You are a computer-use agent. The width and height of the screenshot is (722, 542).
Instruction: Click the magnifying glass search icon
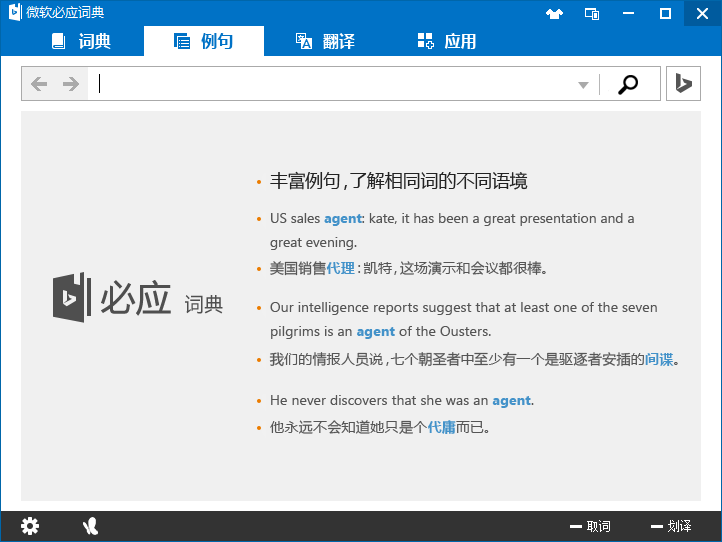pos(628,84)
